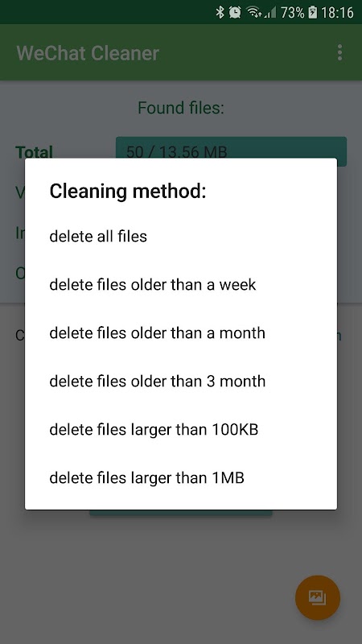
Task: Tap the Found files heading
Action: 181,108
